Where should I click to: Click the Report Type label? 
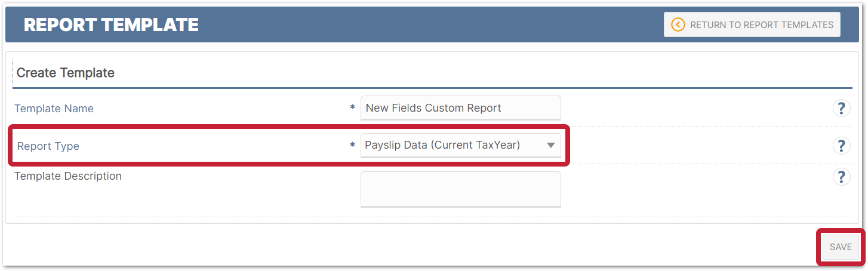pos(48,146)
